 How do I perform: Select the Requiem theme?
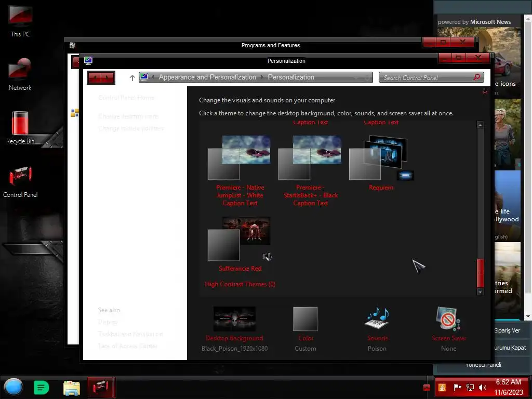(381, 163)
